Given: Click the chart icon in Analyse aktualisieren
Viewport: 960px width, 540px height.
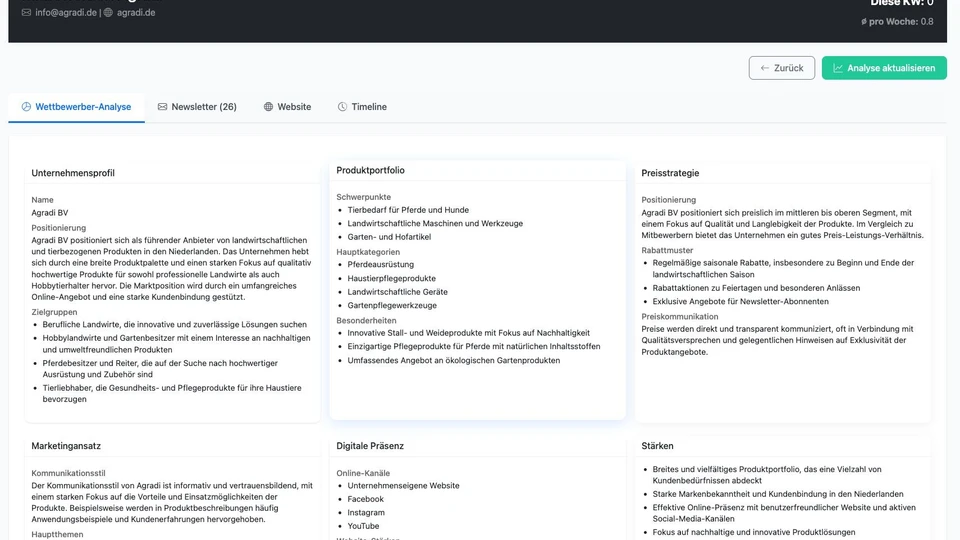Looking at the screenshot, I should pyautogui.click(x=837, y=68).
